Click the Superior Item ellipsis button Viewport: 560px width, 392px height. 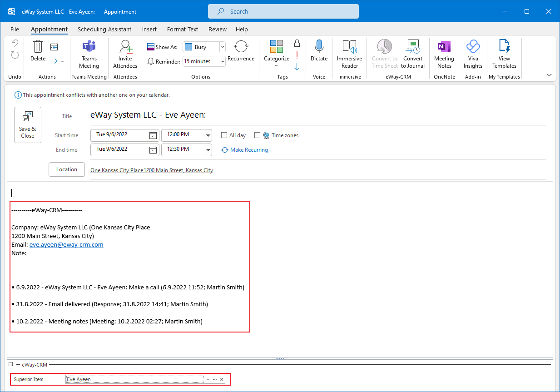click(215, 379)
